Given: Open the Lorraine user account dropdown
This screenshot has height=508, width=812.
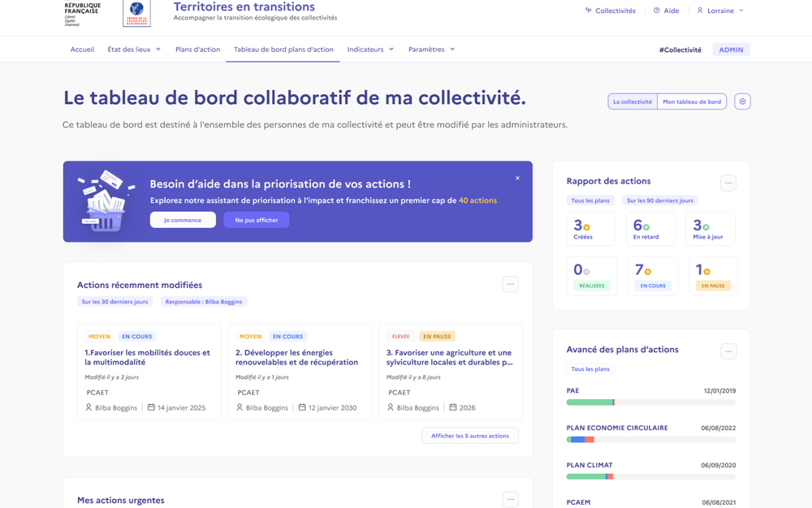Looking at the screenshot, I should point(720,11).
